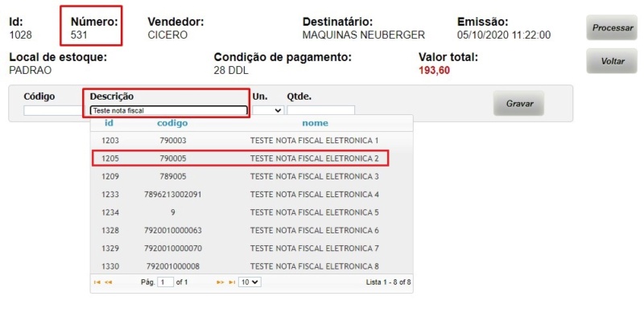Sort by the nome column header

pyautogui.click(x=315, y=123)
